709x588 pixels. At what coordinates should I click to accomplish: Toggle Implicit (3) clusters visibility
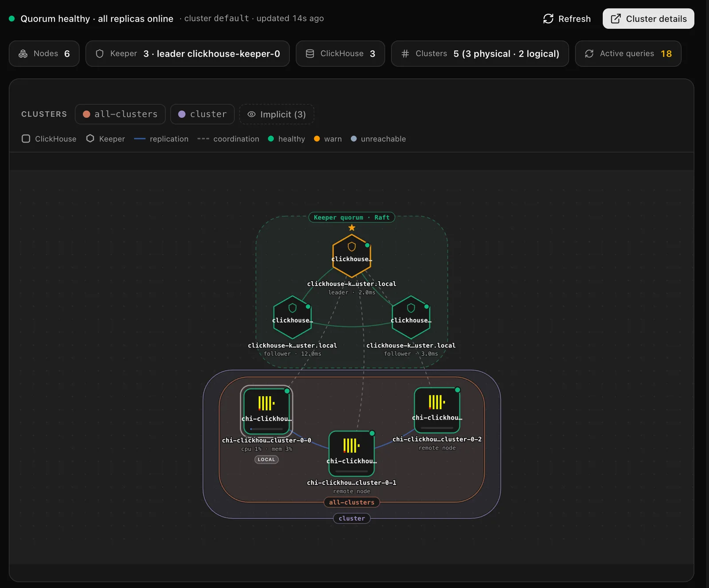pos(277,114)
